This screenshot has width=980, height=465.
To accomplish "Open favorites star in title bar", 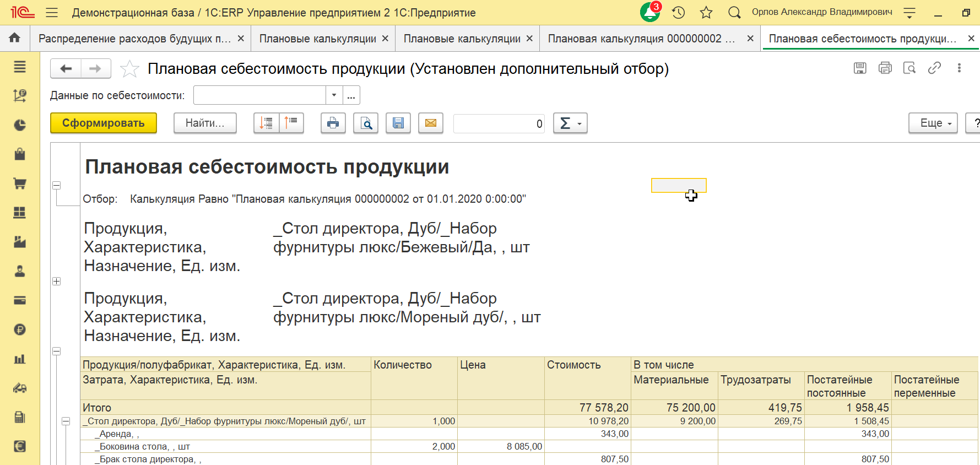I will pyautogui.click(x=706, y=13).
